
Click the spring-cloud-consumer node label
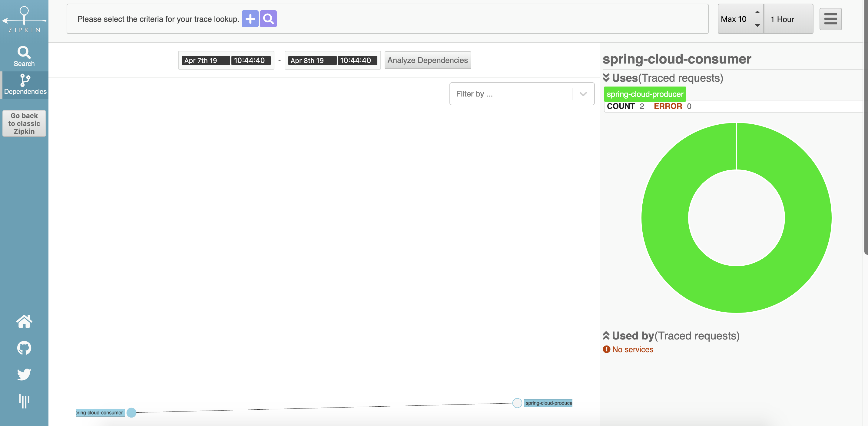click(101, 413)
